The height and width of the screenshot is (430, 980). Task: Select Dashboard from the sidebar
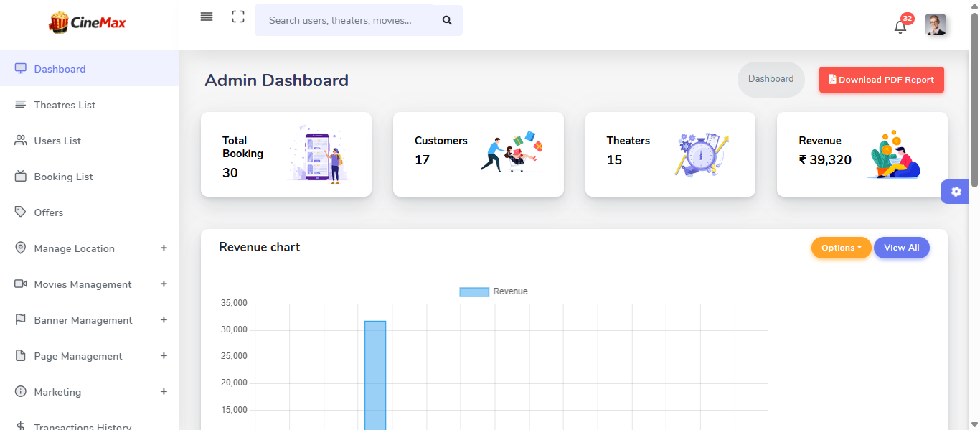pos(60,69)
